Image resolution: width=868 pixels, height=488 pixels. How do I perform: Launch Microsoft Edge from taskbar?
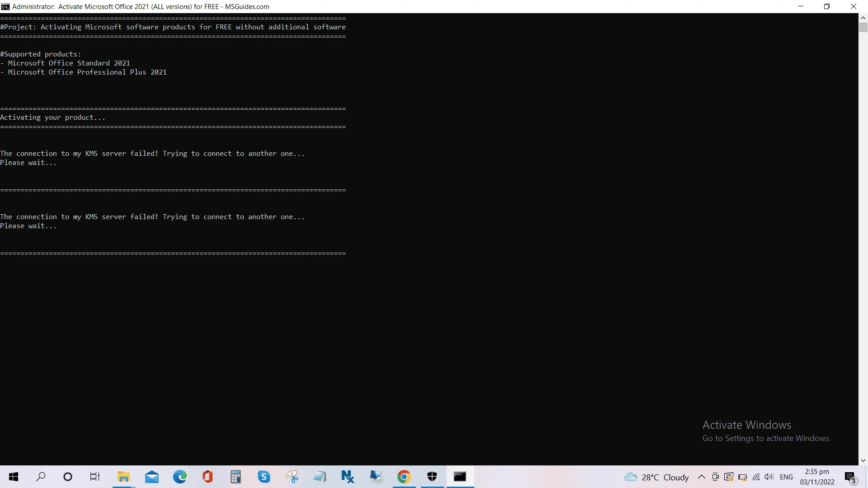click(180, 477)
